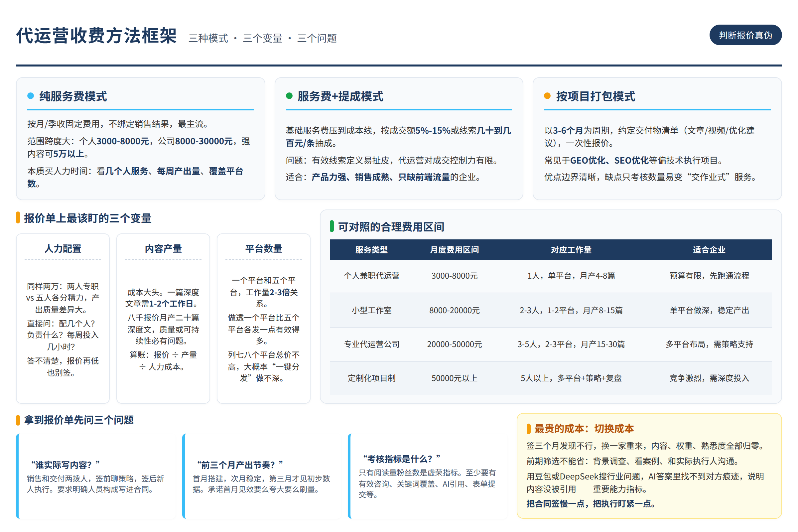This screenshot has height=532, width=798.
Task: Click the 拿到报价单先问三个问题 heading
Action: tap(79, 420)
